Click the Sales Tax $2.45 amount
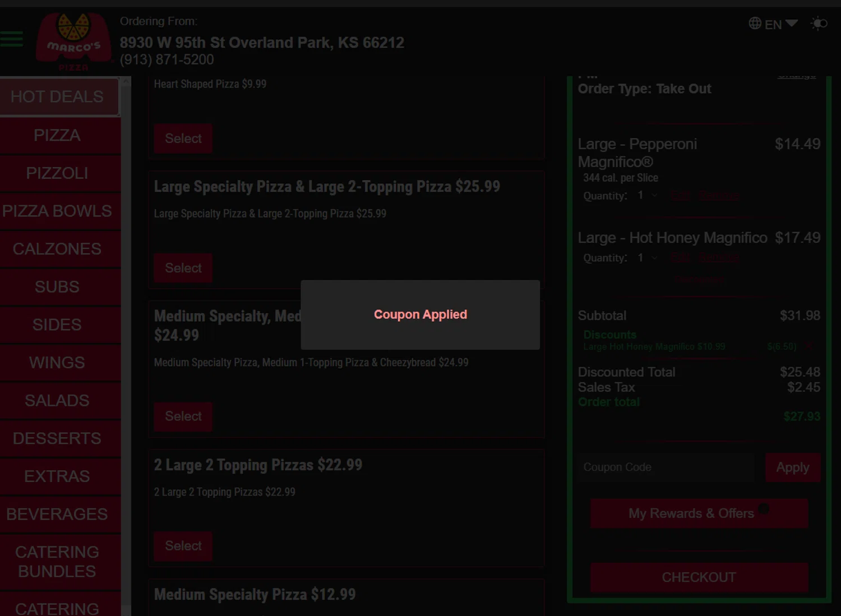The height and width of the screenshot is (616, 841). click(x=803, y=387)
